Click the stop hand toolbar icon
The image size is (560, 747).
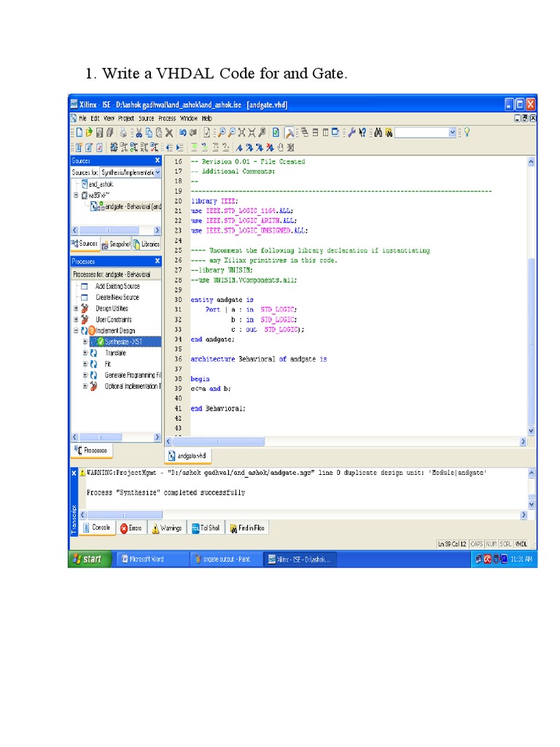281,147
